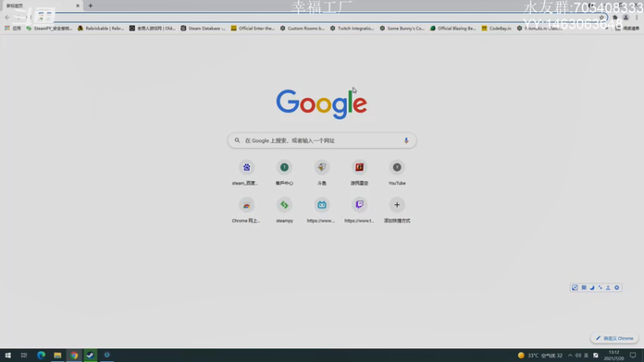Screen dimensions: 644x362
Task: Expand hidden system tray icons chevron
Action: coord(570,356)
